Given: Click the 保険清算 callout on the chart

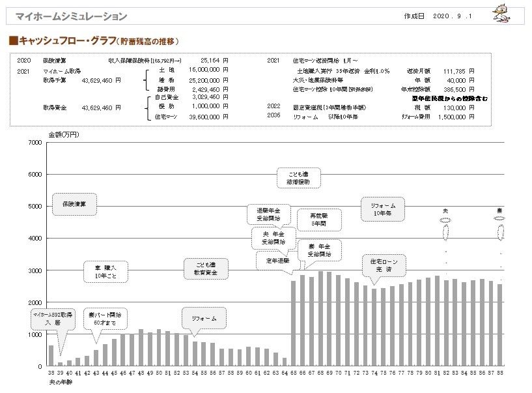Looking at the screenshot, I should (x=74, y=204).
